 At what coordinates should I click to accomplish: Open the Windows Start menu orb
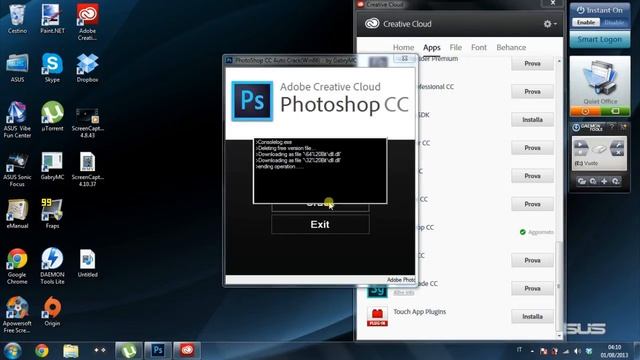coord(12,351)
